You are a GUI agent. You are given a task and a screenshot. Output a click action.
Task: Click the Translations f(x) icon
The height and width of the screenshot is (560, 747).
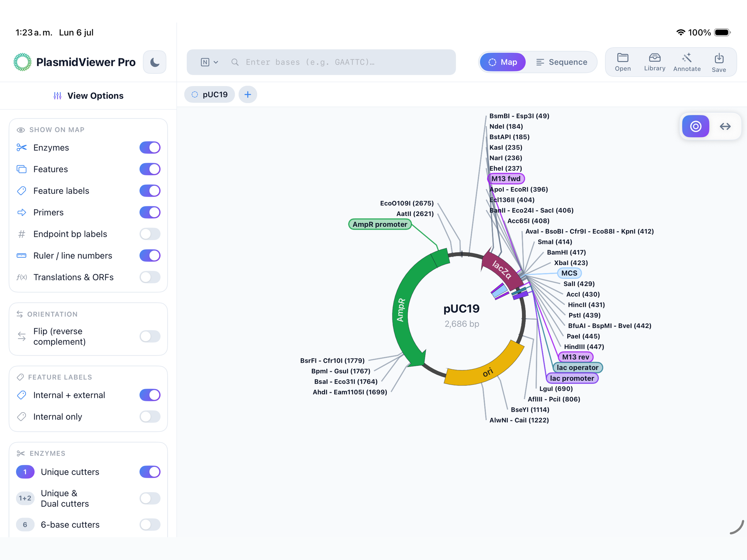[22, 277]
